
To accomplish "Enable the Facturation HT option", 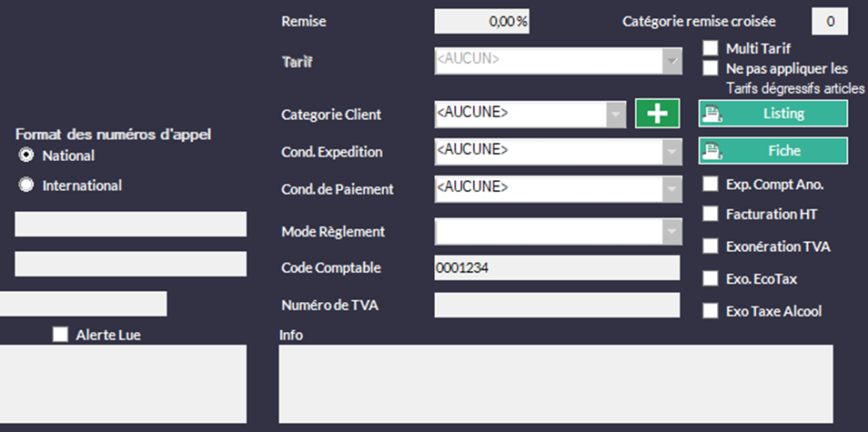I will click(711, 214).
